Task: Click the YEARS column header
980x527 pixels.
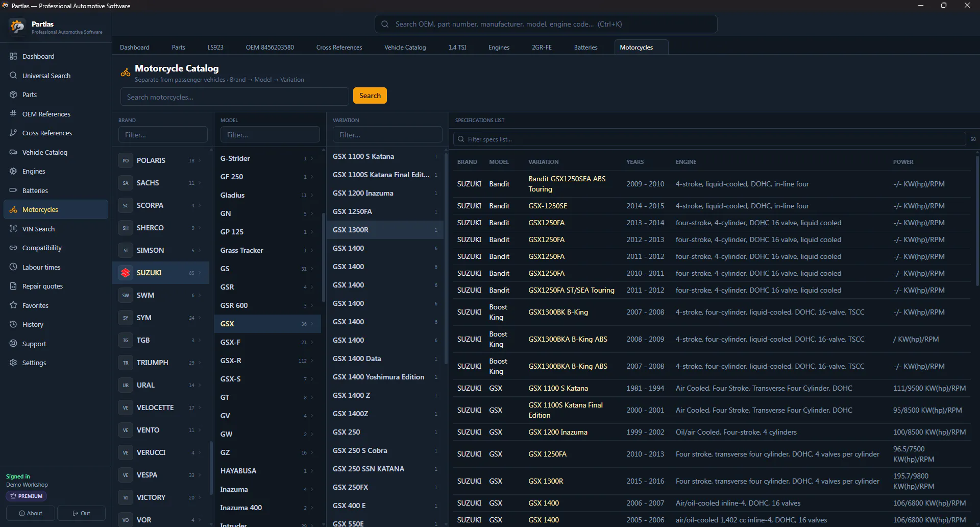Action: (x=635, y=162)
